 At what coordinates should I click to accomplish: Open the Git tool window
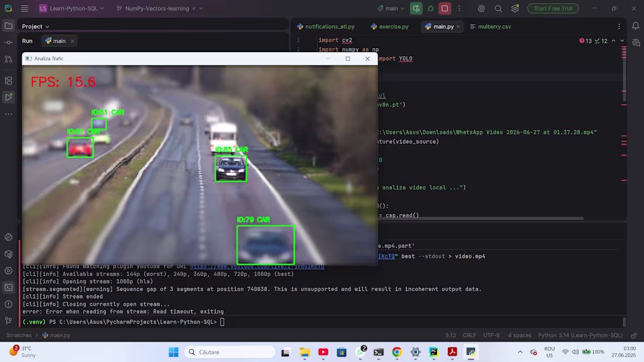[x=8, y=321]
